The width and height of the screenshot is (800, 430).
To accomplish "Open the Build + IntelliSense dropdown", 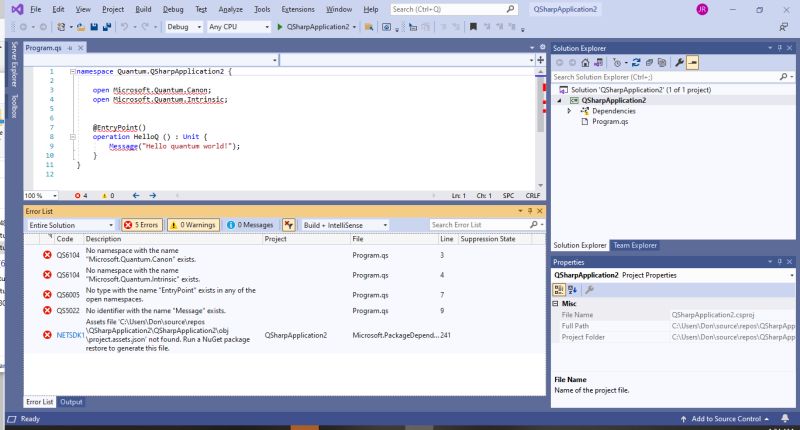I will [x=345, y=225].
